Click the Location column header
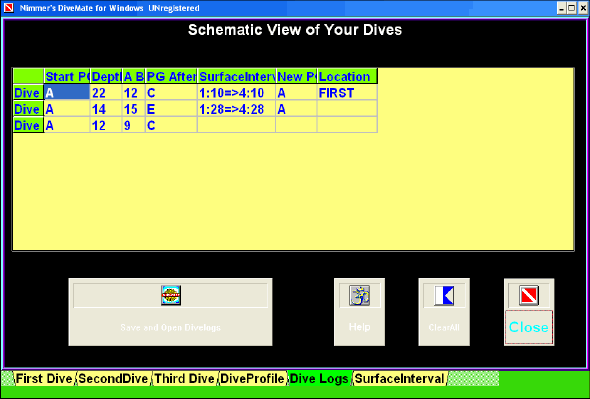Screen dimensions: 590x399 pos(347,76)
